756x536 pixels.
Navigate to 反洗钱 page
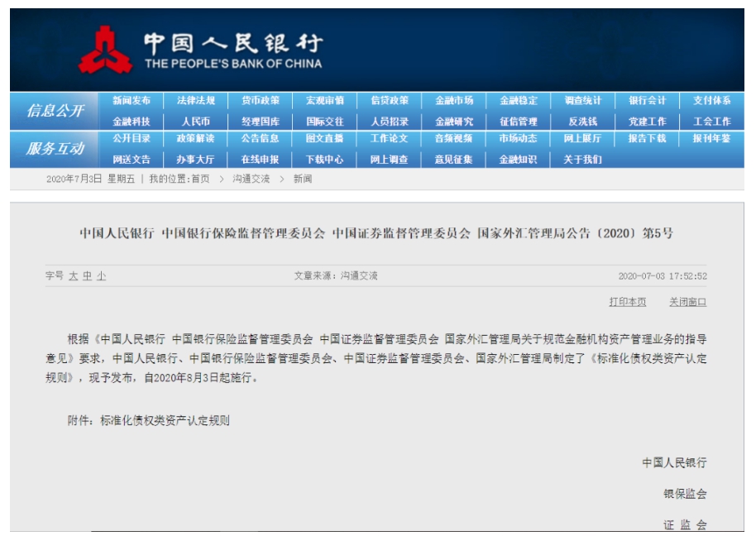tap(583, 121)
